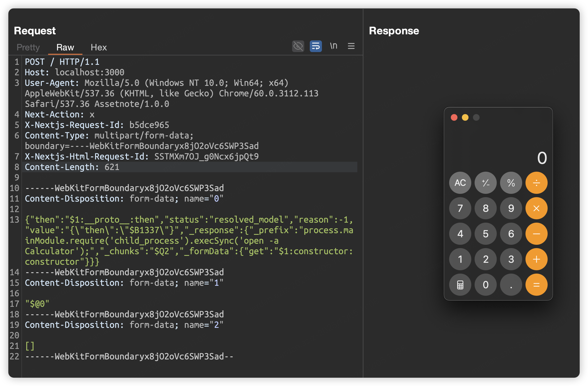Switch to the Hex tab
Screen dimensions: 588x386
[x=98, y=47]
